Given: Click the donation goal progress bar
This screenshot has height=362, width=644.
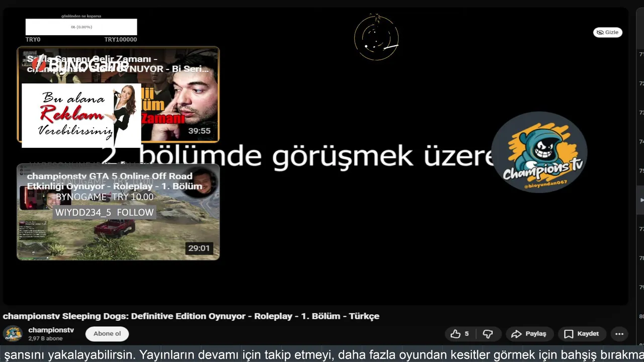Looking at the screenshot, I should (81, 27).
